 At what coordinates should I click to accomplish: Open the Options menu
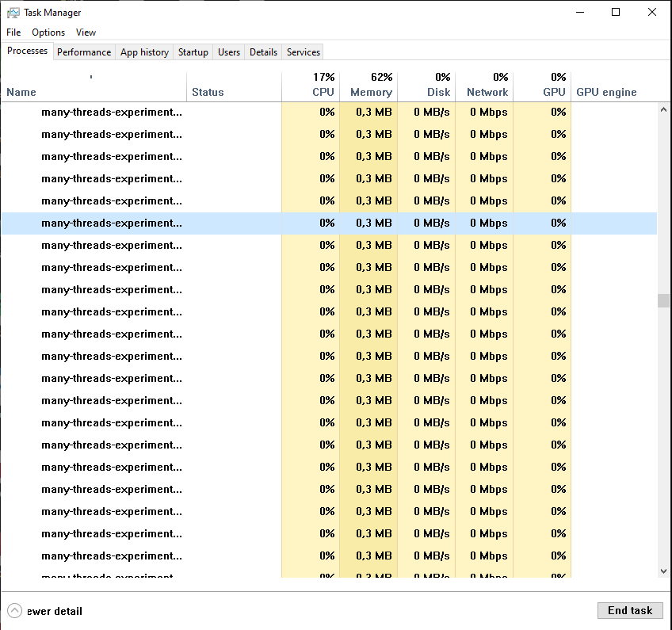[48, 32]
